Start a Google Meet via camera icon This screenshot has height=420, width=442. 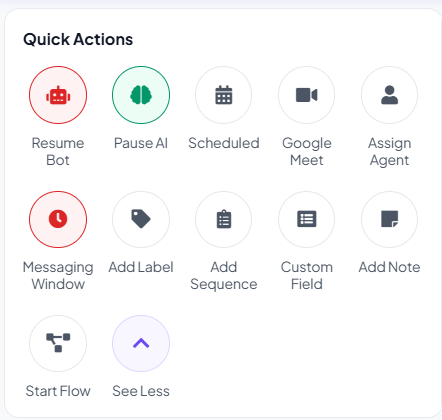307,95
